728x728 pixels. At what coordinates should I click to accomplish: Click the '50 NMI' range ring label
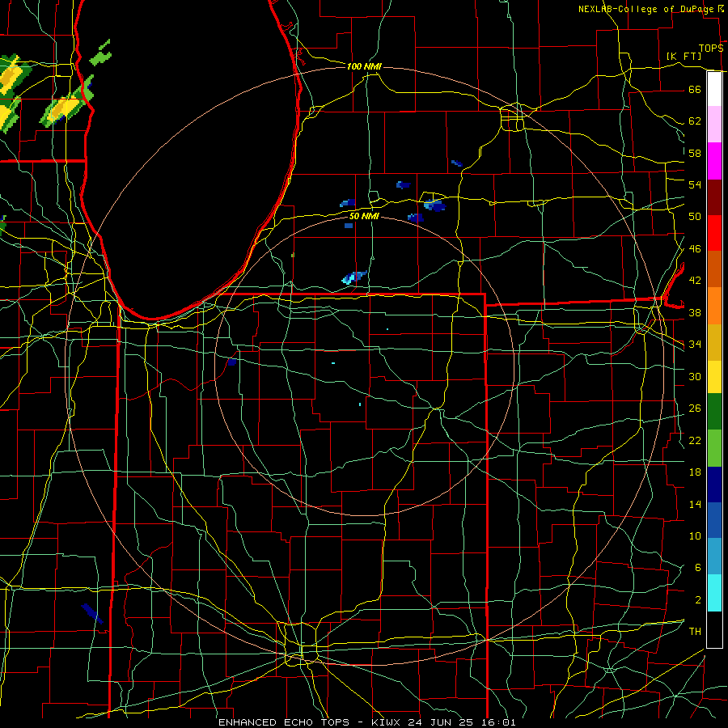point(364,216)
